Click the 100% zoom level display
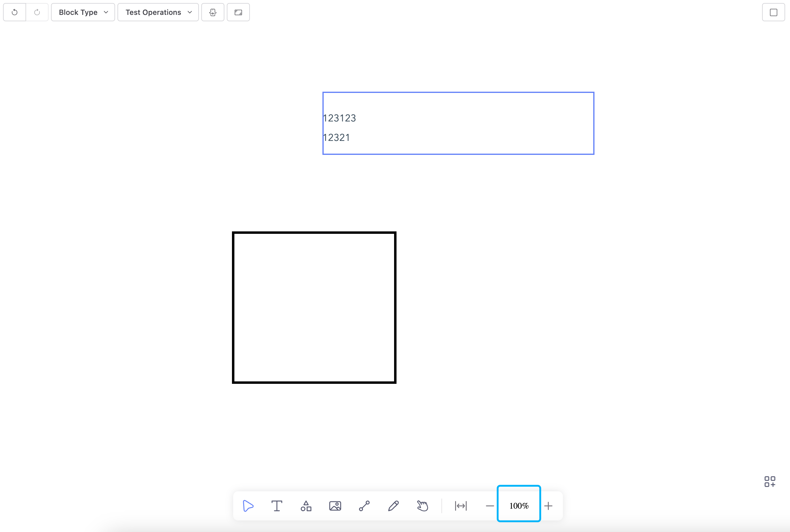The height and width of the screenshot is (532, 790). pyautogui.click(x=519, y=505)
